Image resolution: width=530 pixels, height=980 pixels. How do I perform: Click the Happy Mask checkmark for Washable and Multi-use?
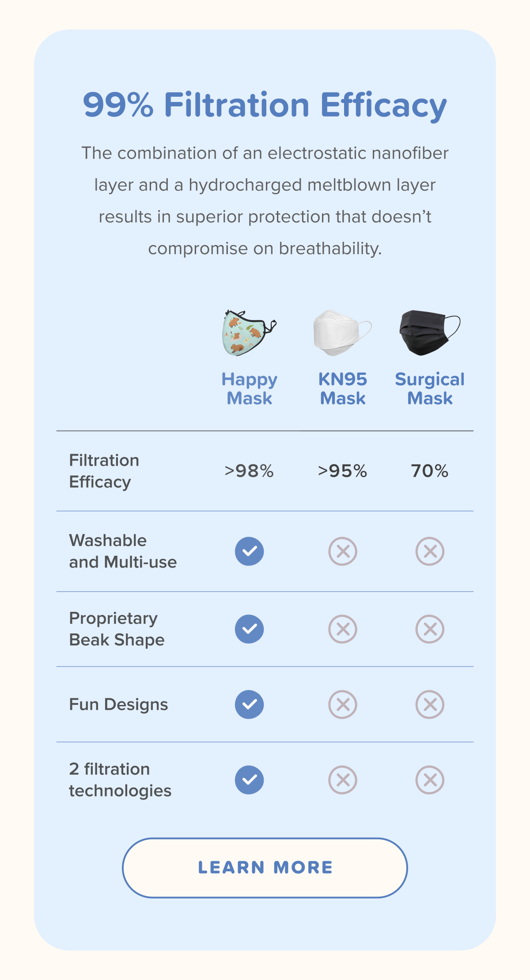tap(250, 551)
